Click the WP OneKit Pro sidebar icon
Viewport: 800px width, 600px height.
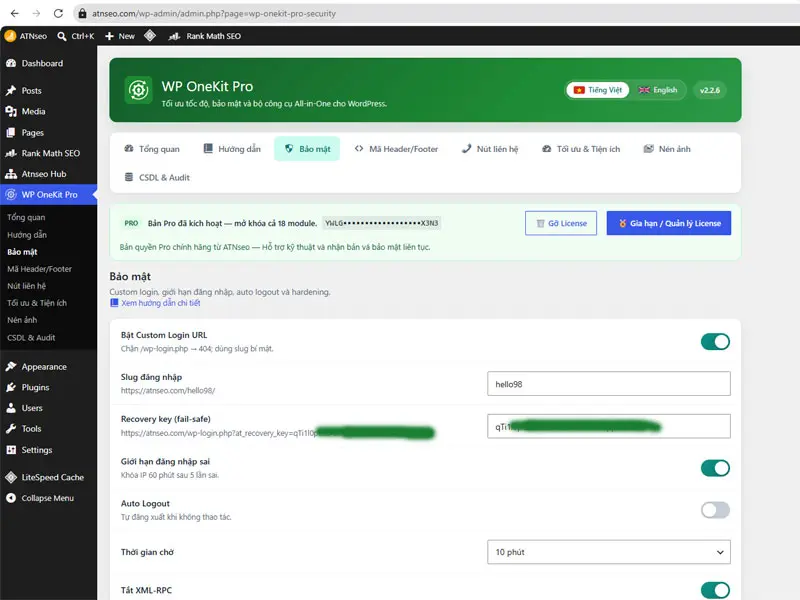coord(11,194)
